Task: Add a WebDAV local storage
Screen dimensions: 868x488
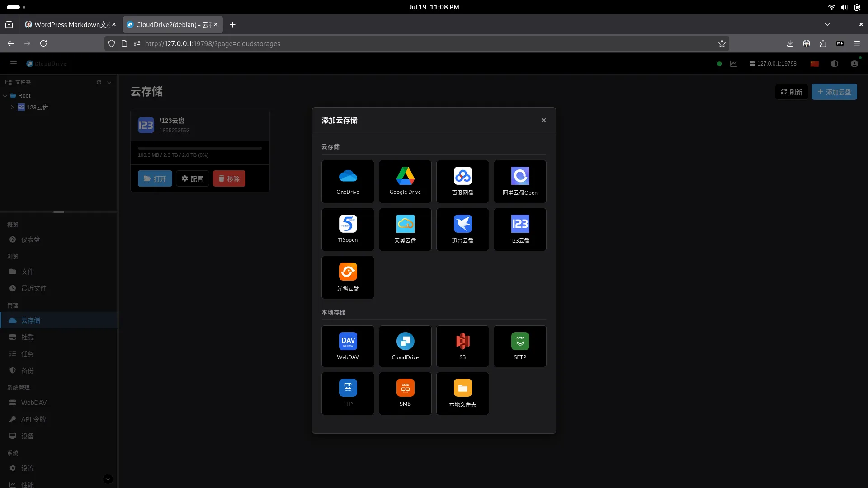Action: pyautogui.click(x=348, y=347)
